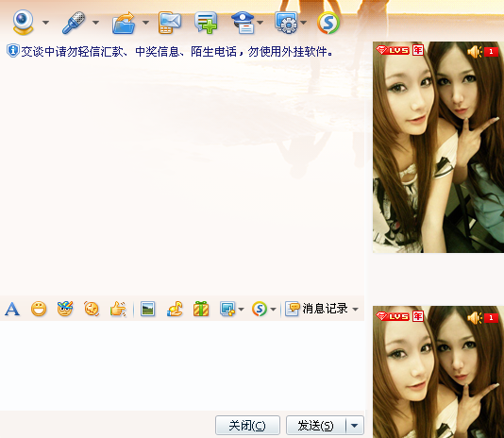Expand Sogou search options arrow
Viewport: 504px width, 438px height.
pyautogui.click(x=273, y=310)
